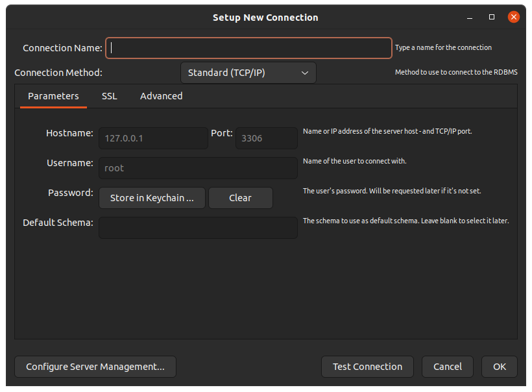
Task: Select the Username field containing root
Action: (198, 168)
